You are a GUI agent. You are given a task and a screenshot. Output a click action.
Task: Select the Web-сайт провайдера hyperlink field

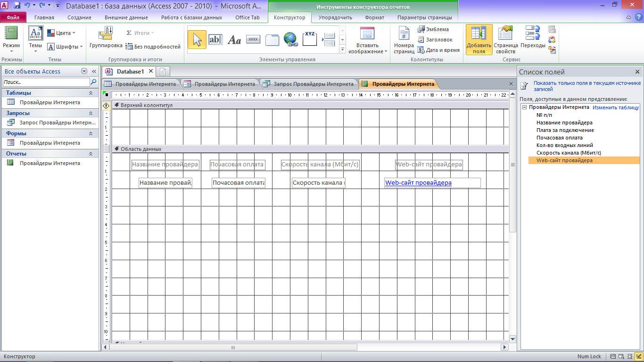pyautogui.click(x=432, y=183)
